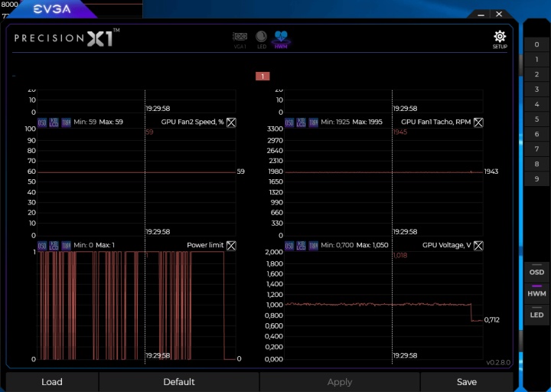
Task: Toggle the OSD sidebar switch
Action: pyautogui.click(x=536, y=271)
